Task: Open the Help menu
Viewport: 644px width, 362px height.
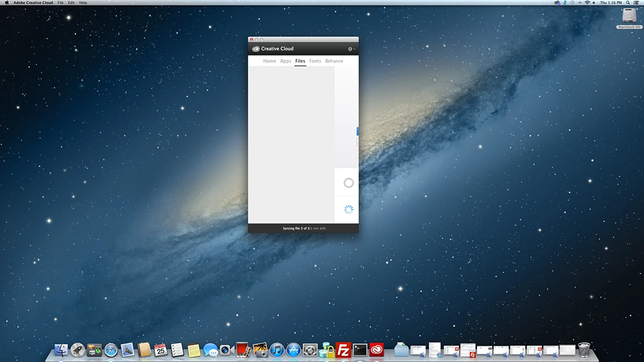Action: (x=83, y=3)
